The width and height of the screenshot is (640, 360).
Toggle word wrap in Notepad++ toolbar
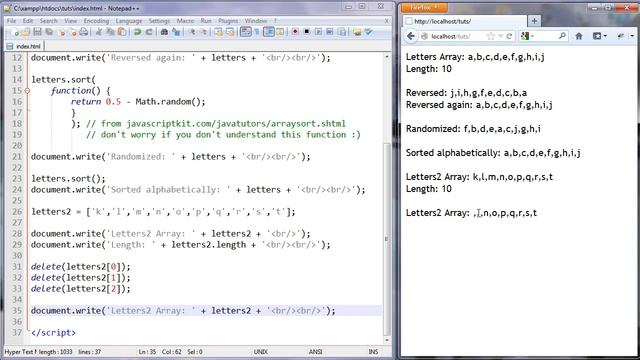[x=245, y=32]
